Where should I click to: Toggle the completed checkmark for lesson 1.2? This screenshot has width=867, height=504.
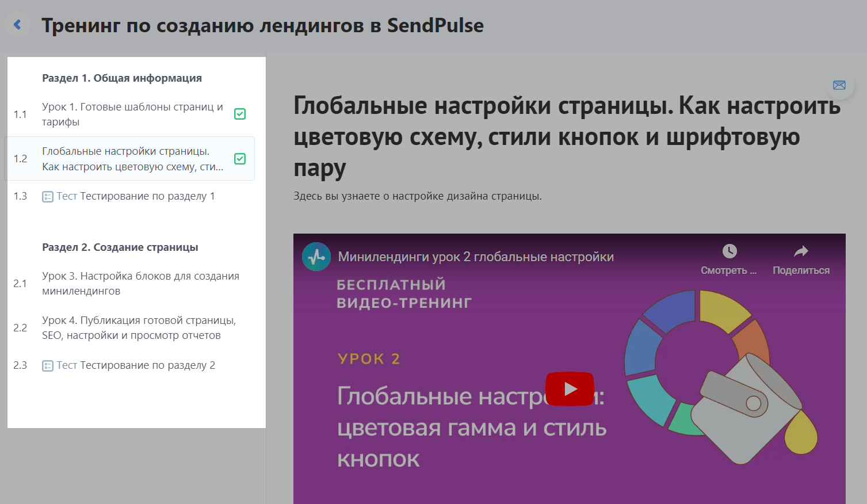pos(240,159)
